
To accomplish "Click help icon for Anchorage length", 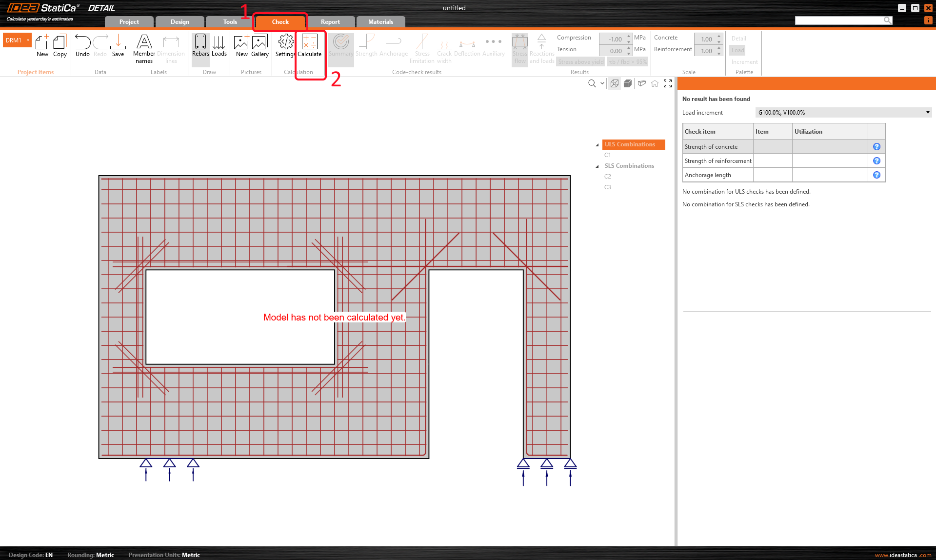I will 876,175.
